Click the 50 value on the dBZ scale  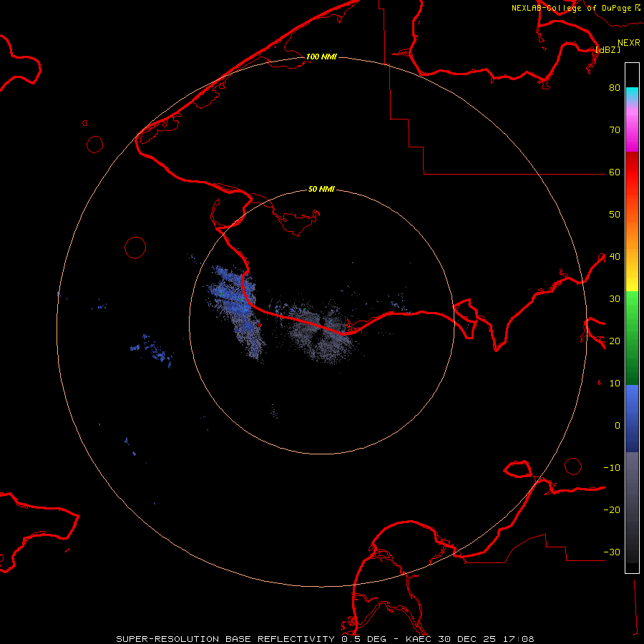pyautogui.click(x=615, y=215)
